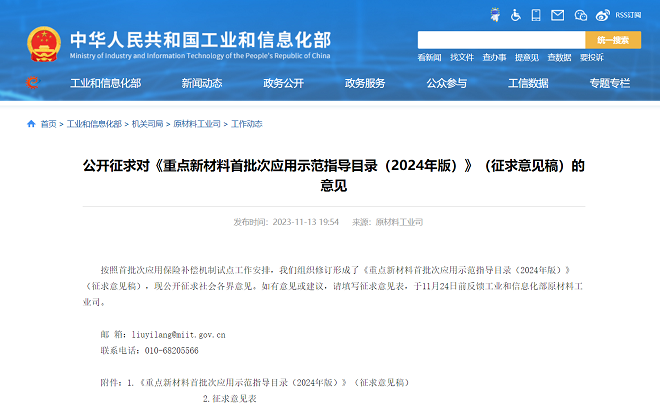Click the WeChat icon in header
The image size is (660, 416).
pos(580,15)
